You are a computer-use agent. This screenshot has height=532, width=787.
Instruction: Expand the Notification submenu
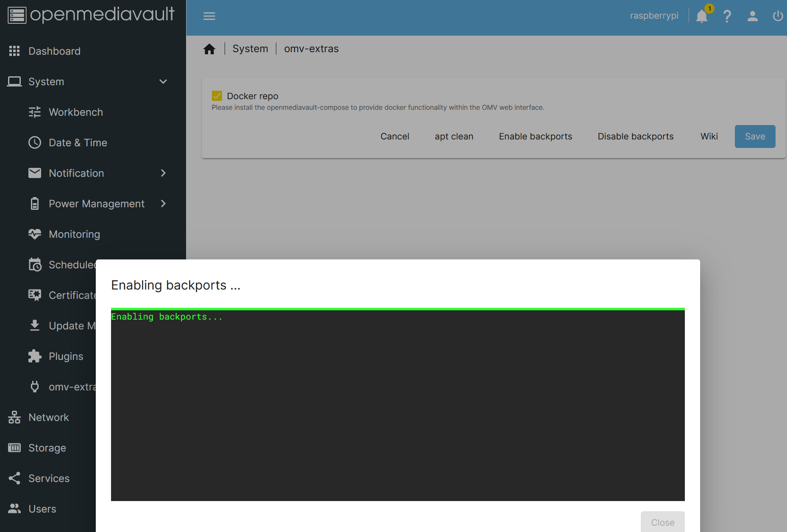pos(163,173)
